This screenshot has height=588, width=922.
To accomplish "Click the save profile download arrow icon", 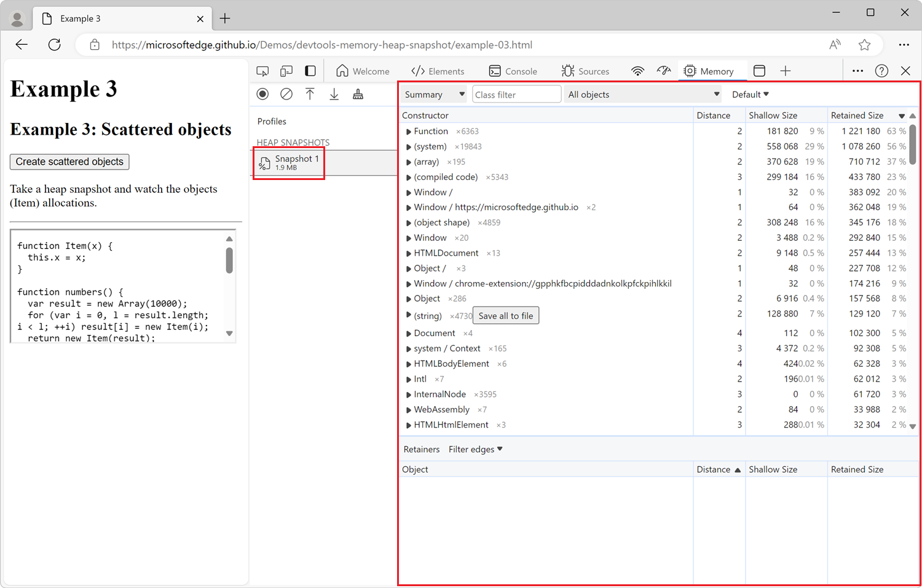I will click(334, 94).
